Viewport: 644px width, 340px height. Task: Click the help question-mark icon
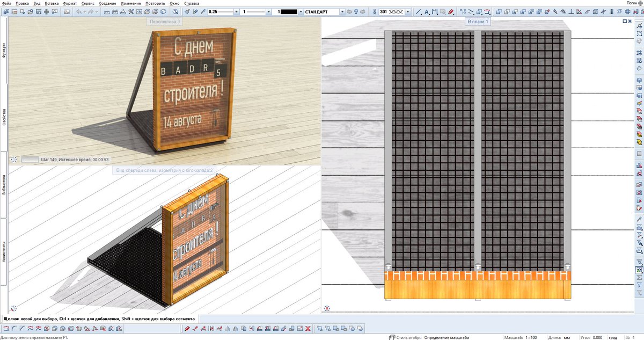[x=175, y=11]
